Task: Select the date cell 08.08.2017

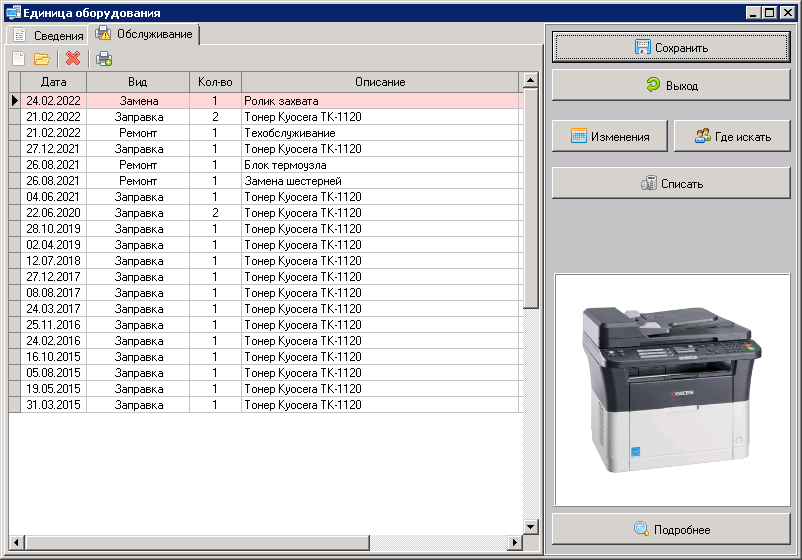Action: (x=54, y=293)
